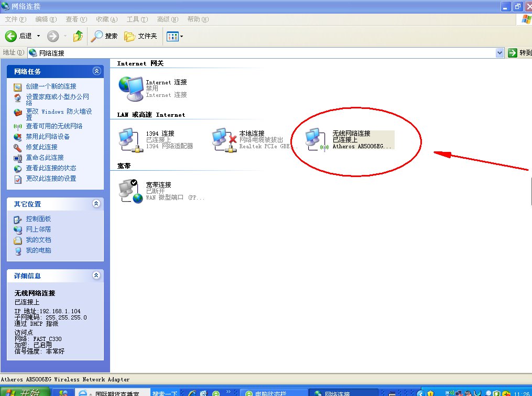
Task: Click the 文件夹 folders toolbar button
Action: [x=140, y=36]
